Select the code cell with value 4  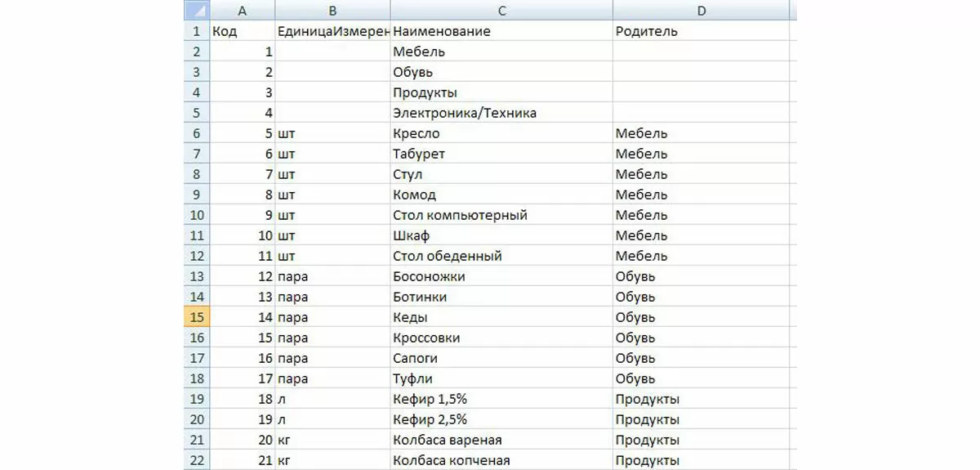point(243,113)
